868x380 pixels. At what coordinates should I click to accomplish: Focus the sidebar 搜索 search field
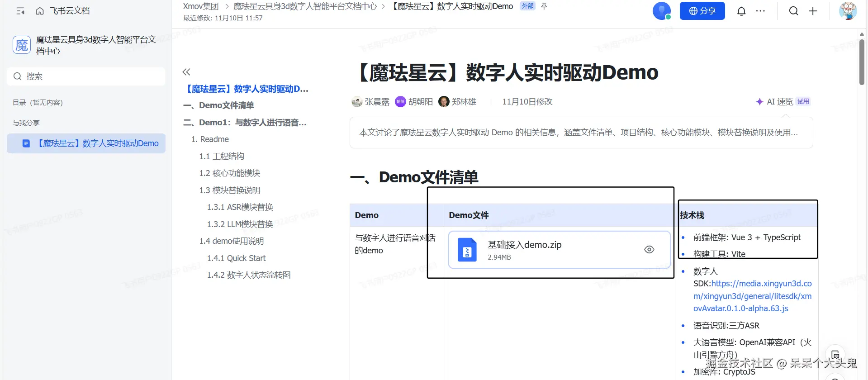(x=86, y=76)
